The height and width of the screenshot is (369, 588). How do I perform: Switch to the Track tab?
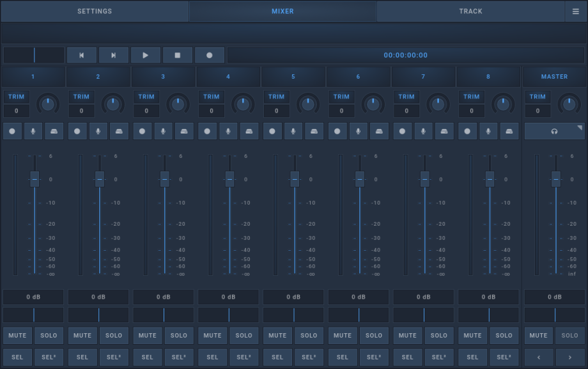coord(470,11)
